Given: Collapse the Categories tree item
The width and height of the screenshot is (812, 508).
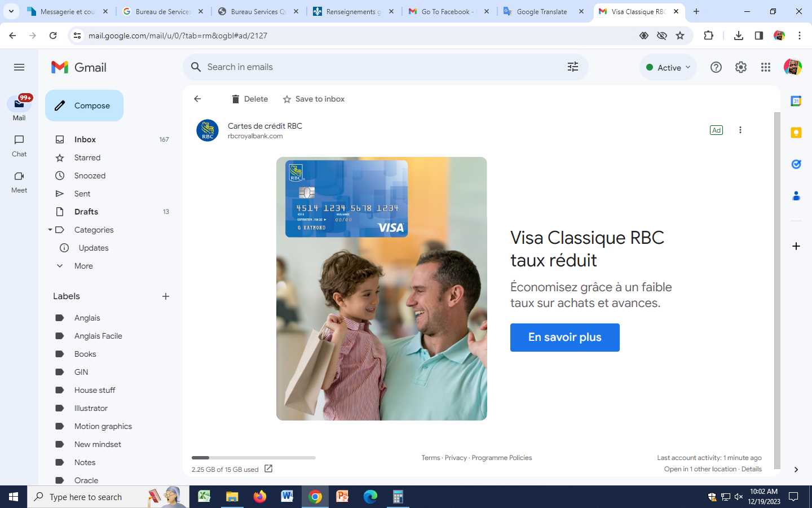Looking at the screenshot, I should (x=50, y=230).
